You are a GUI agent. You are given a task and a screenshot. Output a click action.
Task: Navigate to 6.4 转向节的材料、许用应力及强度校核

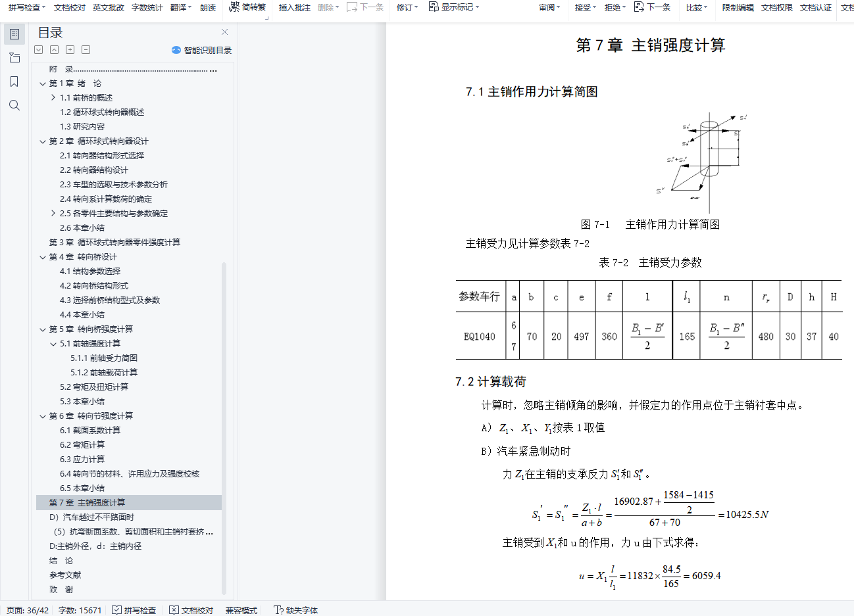pyautogui.click(x=129, y=474)
